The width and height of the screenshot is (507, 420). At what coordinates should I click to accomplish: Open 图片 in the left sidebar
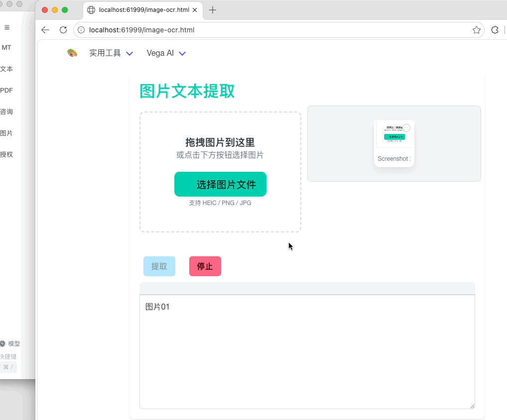click(x=6, y=133)
